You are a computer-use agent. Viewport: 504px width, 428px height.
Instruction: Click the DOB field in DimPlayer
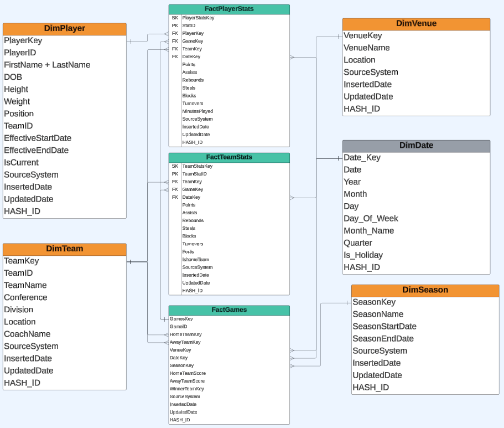(x=65, y=77)
